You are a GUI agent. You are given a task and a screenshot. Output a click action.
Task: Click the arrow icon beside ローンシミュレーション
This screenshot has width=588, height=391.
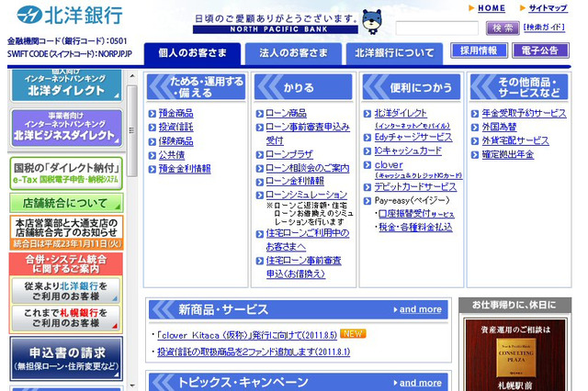[x=259, y=195]
